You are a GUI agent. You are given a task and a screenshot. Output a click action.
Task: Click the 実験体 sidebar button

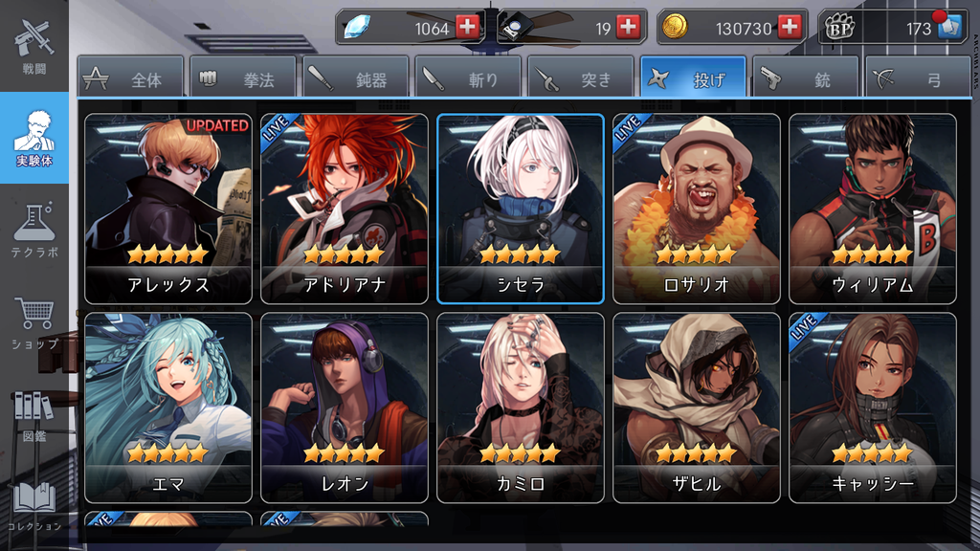[34, 138]
